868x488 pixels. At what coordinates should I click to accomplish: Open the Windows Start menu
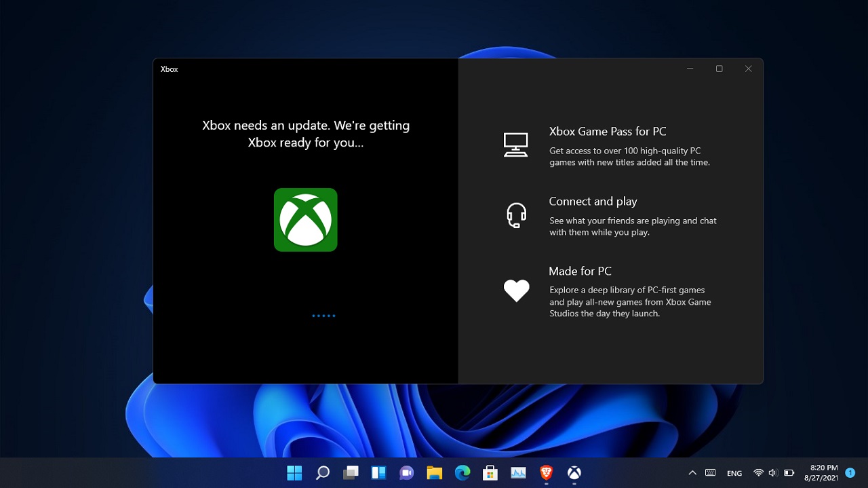pyautogui.click(x=294, y=473)
